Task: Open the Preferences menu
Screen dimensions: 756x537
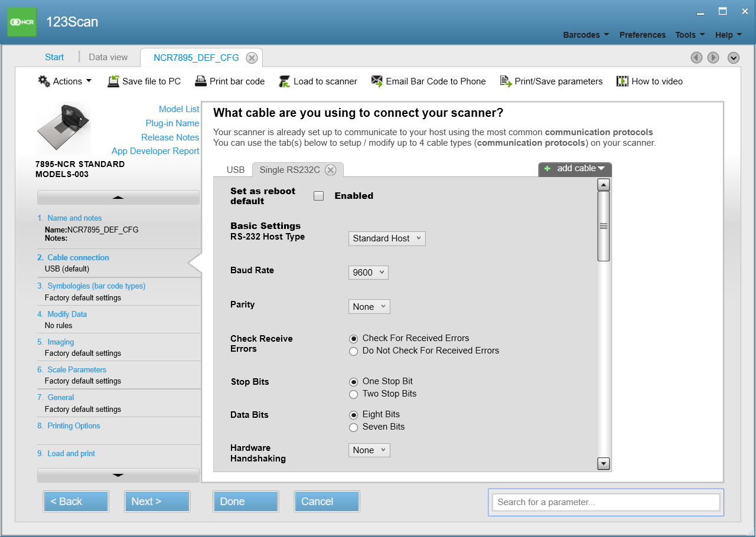Action: pos(643,35)
